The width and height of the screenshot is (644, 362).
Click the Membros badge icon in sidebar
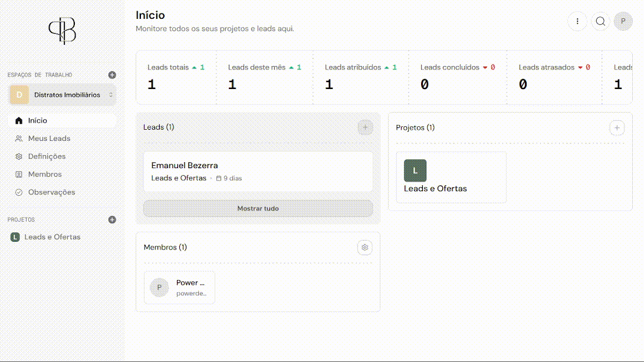18,174
